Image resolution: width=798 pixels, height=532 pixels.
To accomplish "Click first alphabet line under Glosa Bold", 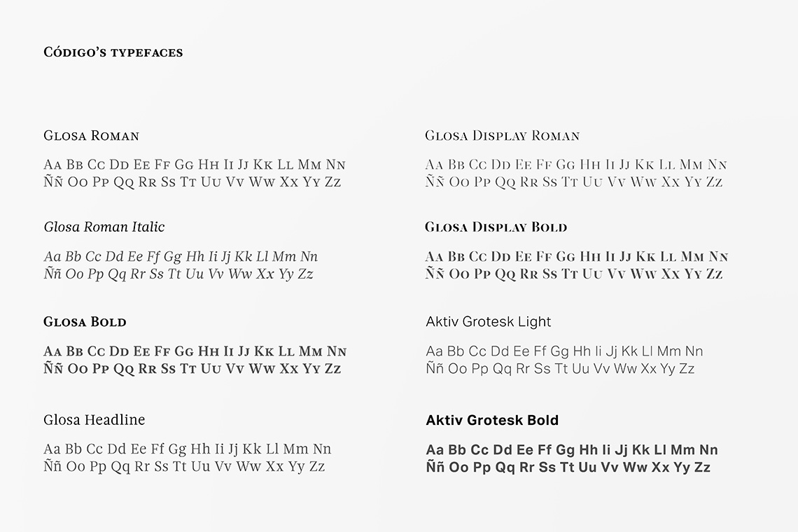I will pyautogui.click(x=195, y=351).
